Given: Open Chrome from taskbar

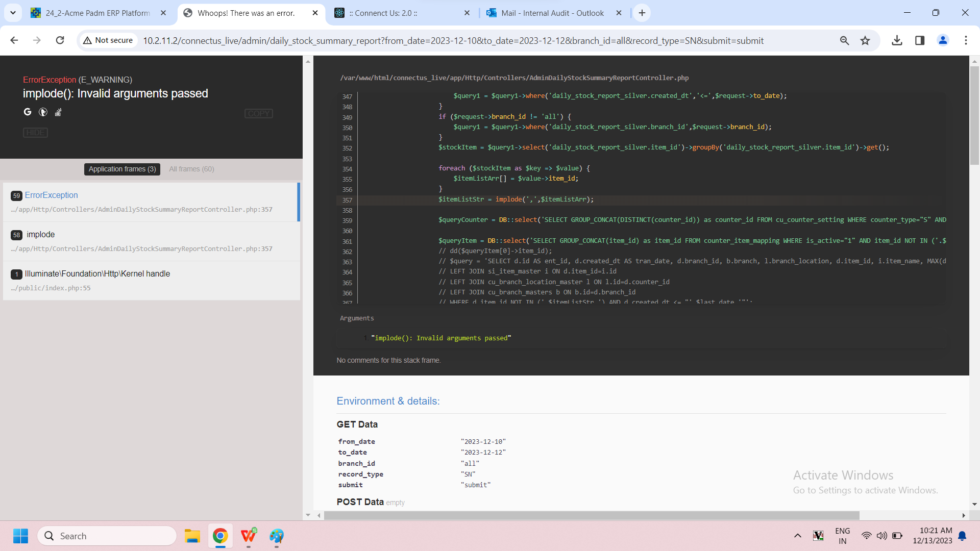Looking at the screenshot, I should [220, 536].
